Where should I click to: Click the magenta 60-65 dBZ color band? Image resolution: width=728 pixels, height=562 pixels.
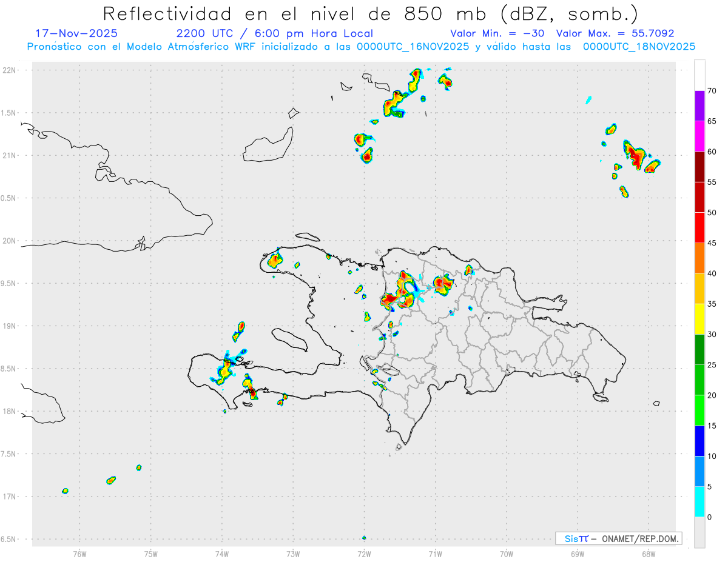(699, 136)
